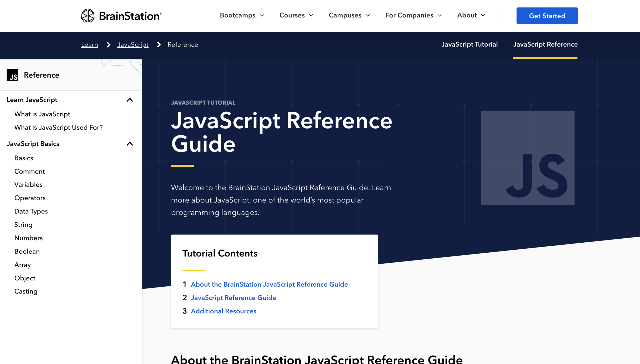Viewport: 640px width, 364px height.
Task: Expand the About navigation menu
Action: (x=471, y=15)
